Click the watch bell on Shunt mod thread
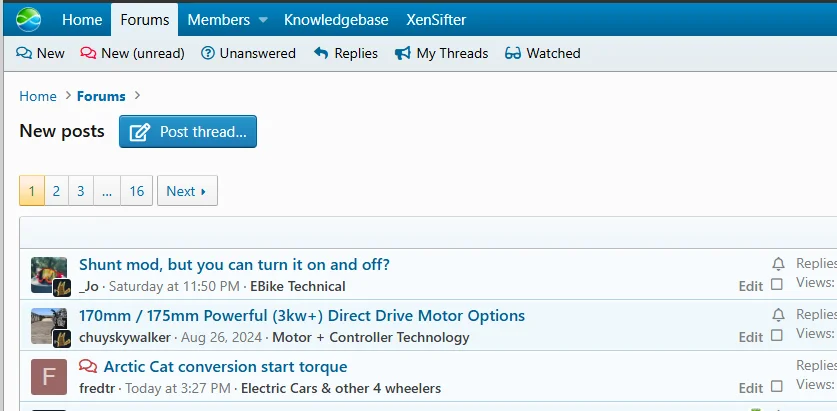Viewport: 837px width, 411px height. click(x=778, y=264)
